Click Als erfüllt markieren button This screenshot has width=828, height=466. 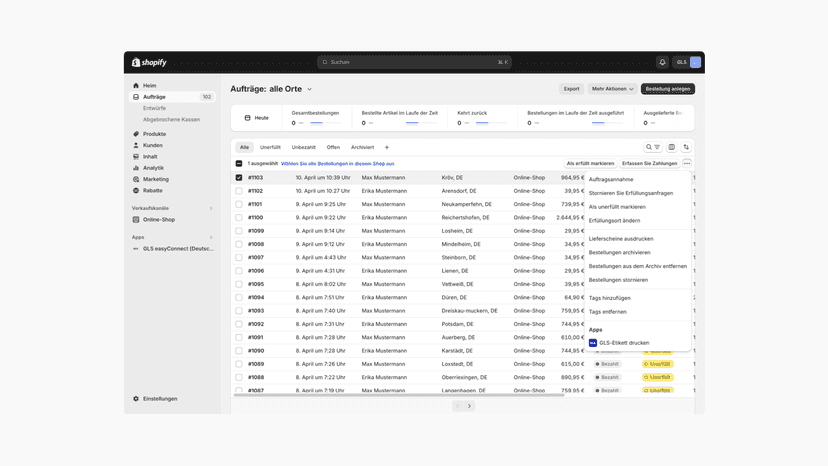(x=590, y=164)
